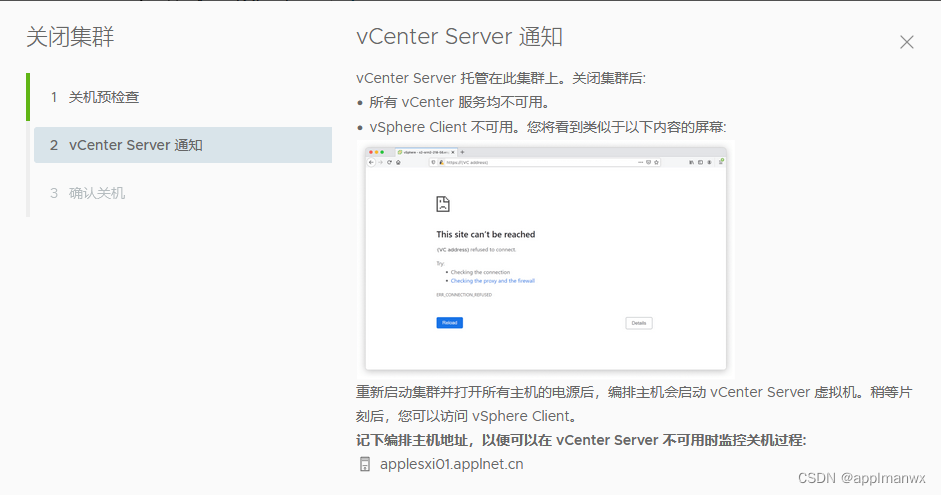Click the address bar in the example browser screenshot

click(x=545, y=162)
